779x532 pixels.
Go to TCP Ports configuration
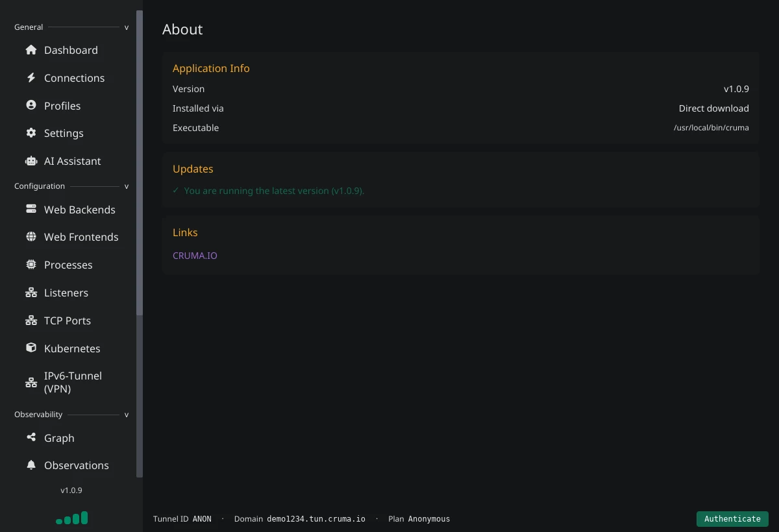click(68, 320)
